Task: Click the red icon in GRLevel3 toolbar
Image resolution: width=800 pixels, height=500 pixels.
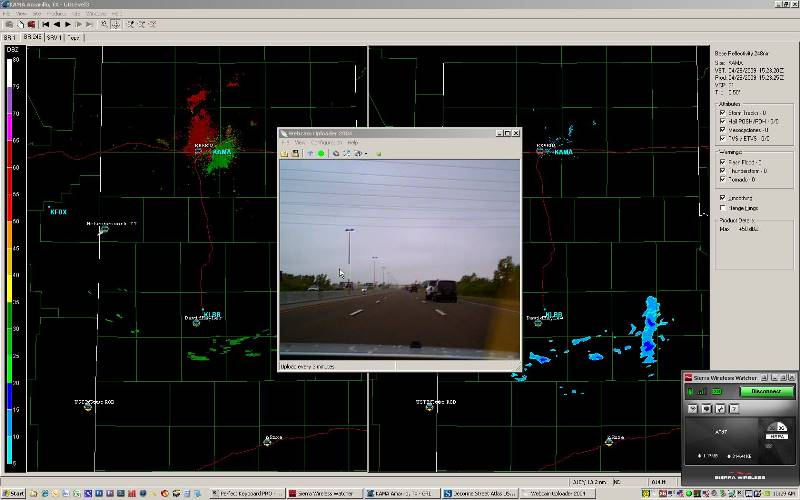Action: pos(31,24)
